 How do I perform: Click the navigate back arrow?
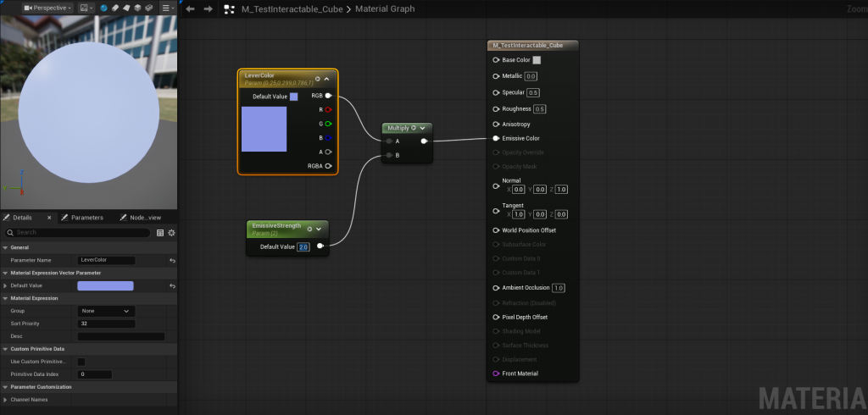190,9
